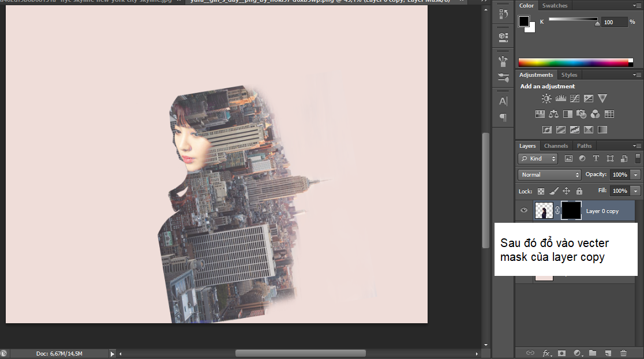Hide the Layer 0 copy layer

pyautogui.click(x=524, y=211)
